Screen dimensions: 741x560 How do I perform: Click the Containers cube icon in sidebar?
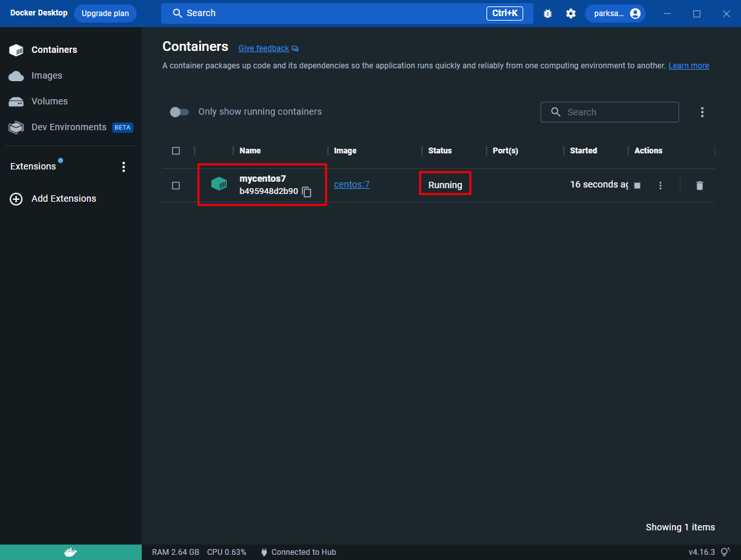(x=16, y=50)
